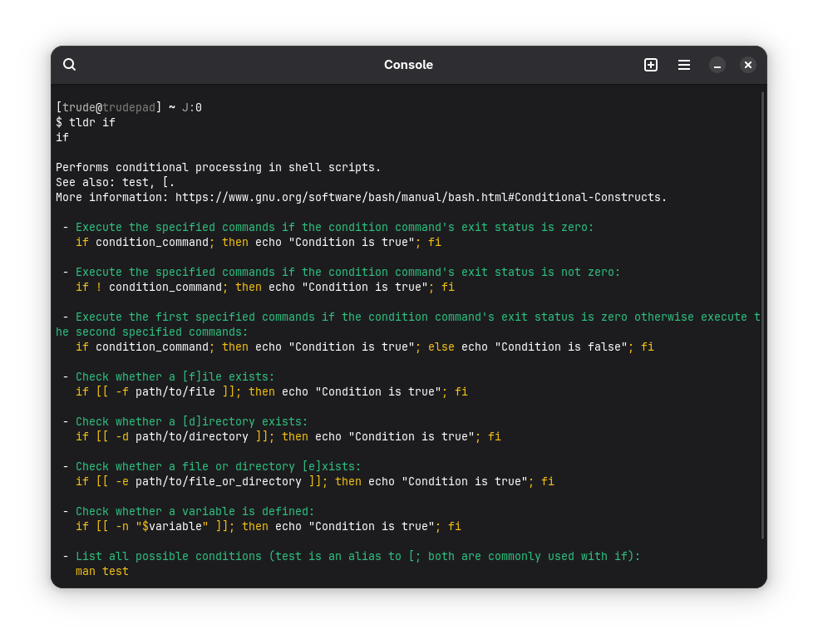The image size is (818, 644).
Task: Click the "if ! condition_command" example line
Action: 264,288
